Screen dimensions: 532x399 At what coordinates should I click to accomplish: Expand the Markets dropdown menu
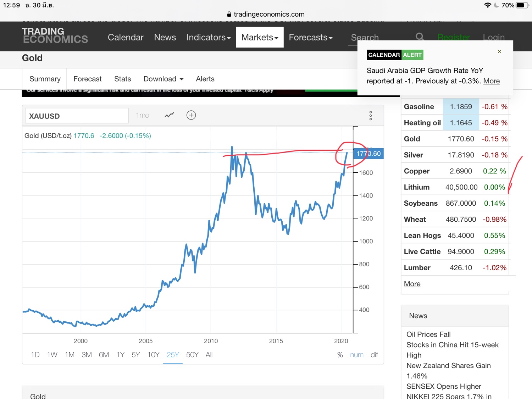click(x=260, y=37)
